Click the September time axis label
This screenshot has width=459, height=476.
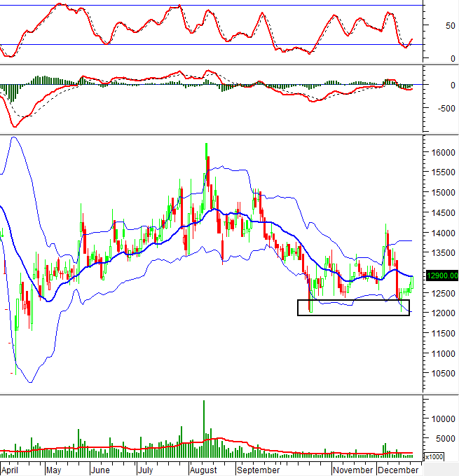tap(256, 470)
